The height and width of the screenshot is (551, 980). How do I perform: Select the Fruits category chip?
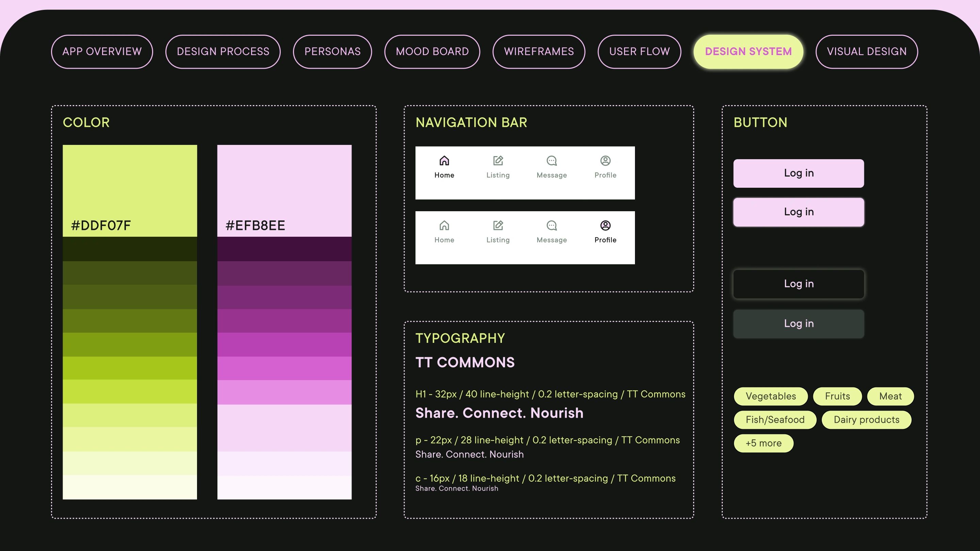837,397
